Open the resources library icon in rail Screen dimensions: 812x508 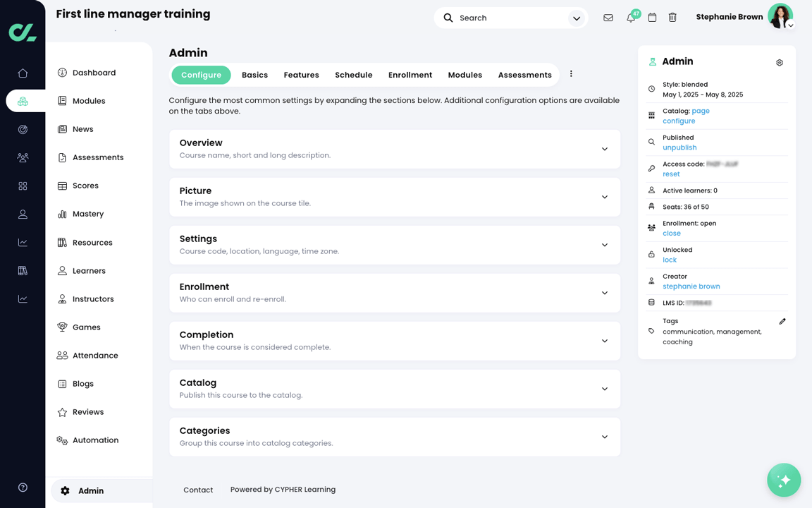[23, 271]
